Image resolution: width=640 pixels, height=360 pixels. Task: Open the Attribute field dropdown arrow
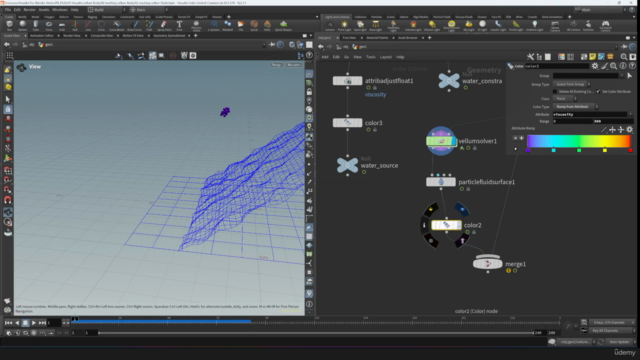point(630,114)
